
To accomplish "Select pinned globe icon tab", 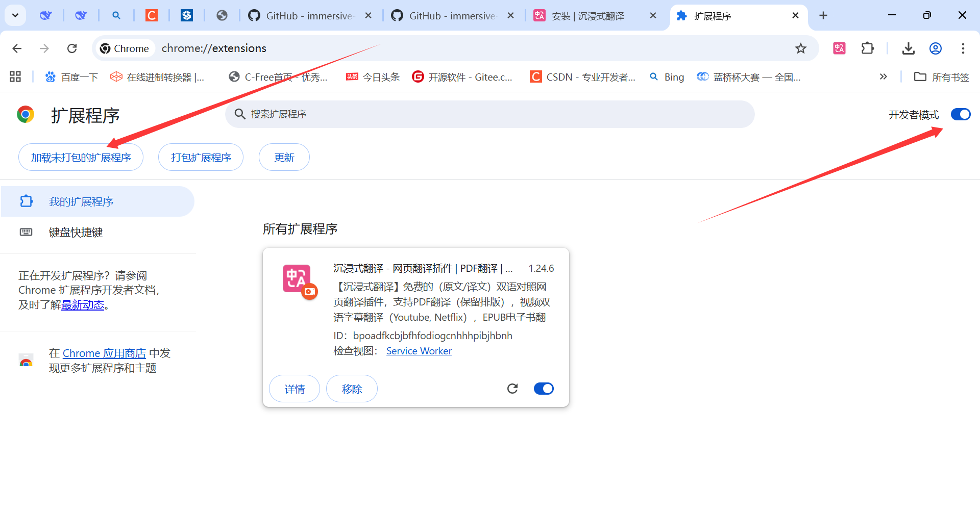I will 222,15.
